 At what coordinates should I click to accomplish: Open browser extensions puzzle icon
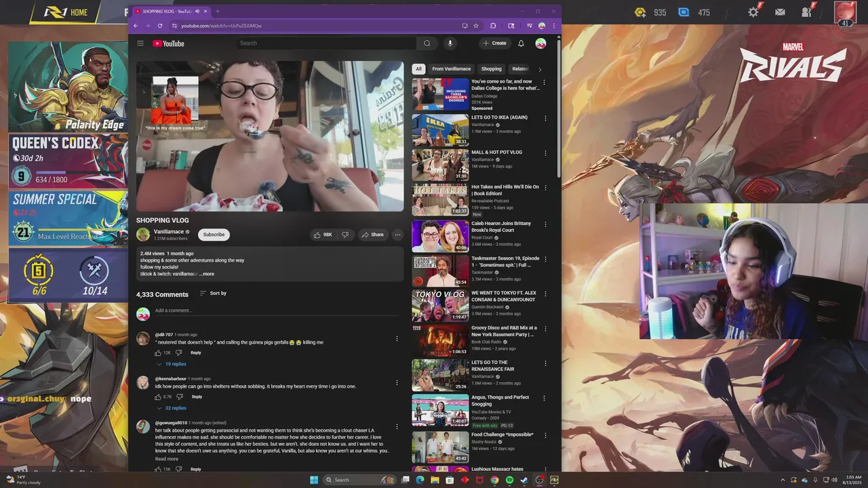click(x=493, y=26)
